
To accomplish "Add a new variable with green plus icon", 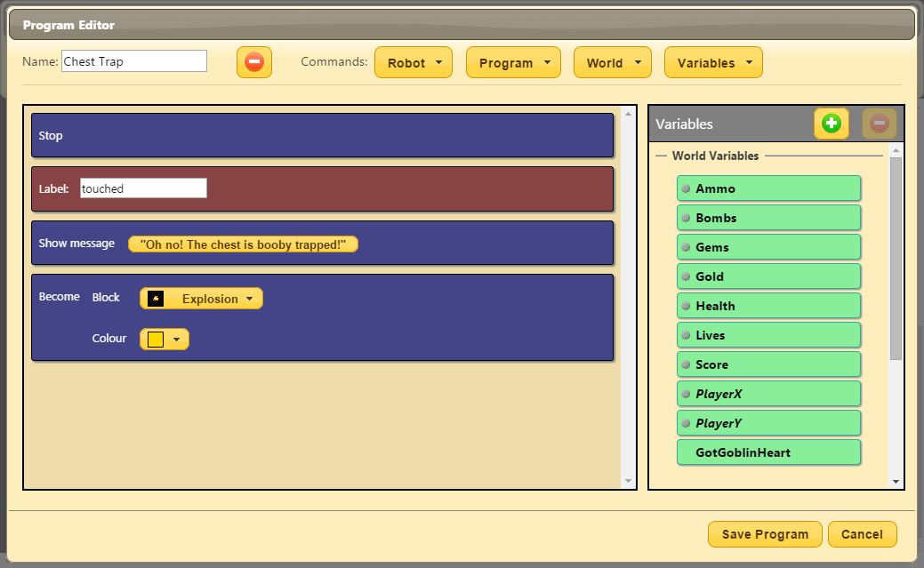I will coord(832,124).
